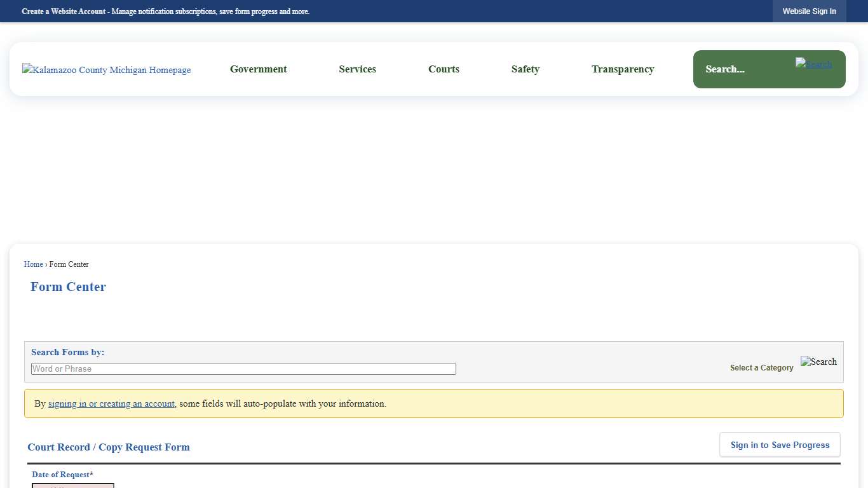Click the Kalamazoo County Michigan Homepage logo
Viewport: 868px width, 488px height.
click(106, 70)
